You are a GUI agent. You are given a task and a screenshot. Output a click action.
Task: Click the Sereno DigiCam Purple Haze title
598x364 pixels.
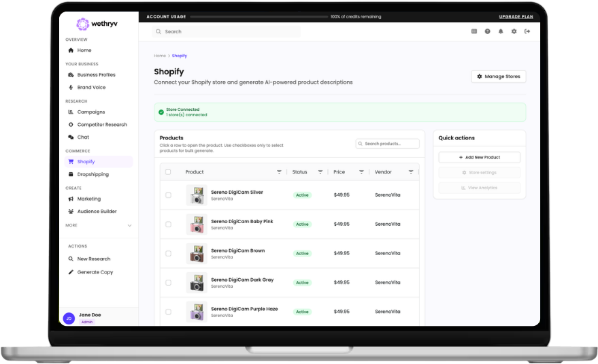(x=244, y=309)
